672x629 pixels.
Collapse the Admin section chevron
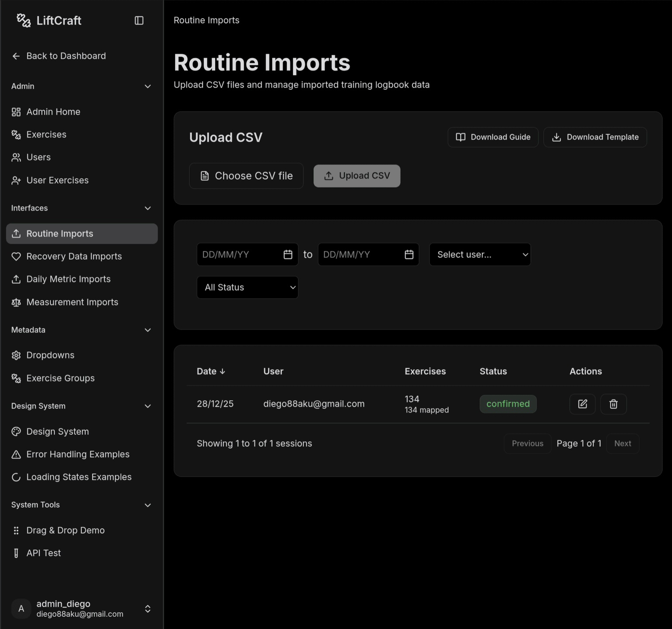[148, 86]
